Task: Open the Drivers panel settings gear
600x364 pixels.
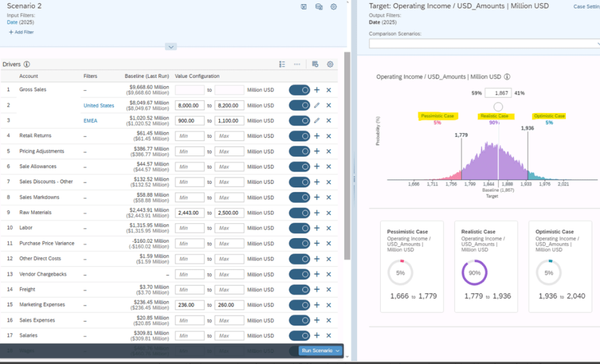Action: tap(330, 64)
